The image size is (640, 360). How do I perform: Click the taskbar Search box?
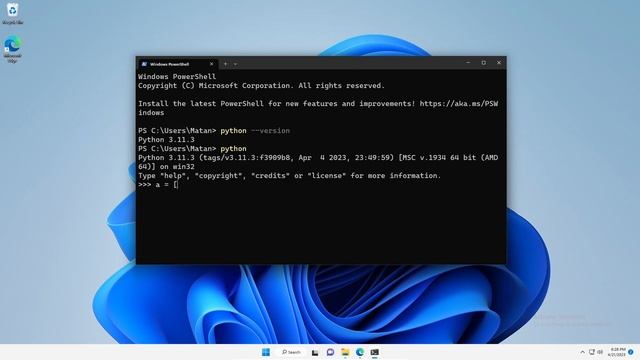(x=291, y=352)
